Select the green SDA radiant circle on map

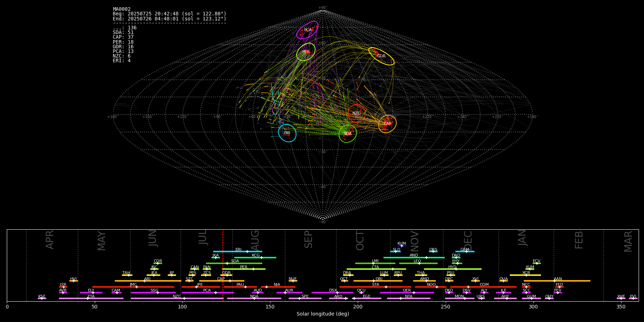348,133
